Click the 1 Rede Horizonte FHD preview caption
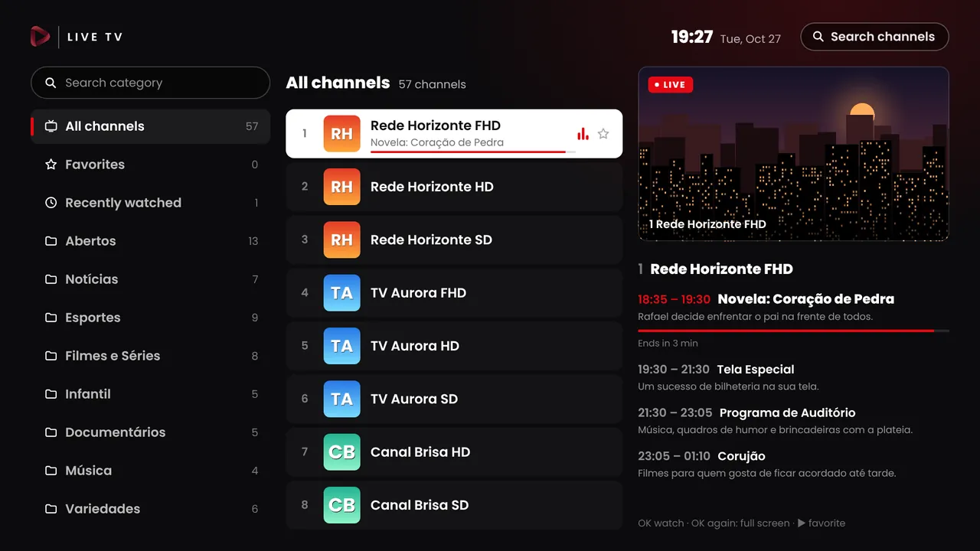Viewport: 980px width, 551px height. tap(707, 224)
